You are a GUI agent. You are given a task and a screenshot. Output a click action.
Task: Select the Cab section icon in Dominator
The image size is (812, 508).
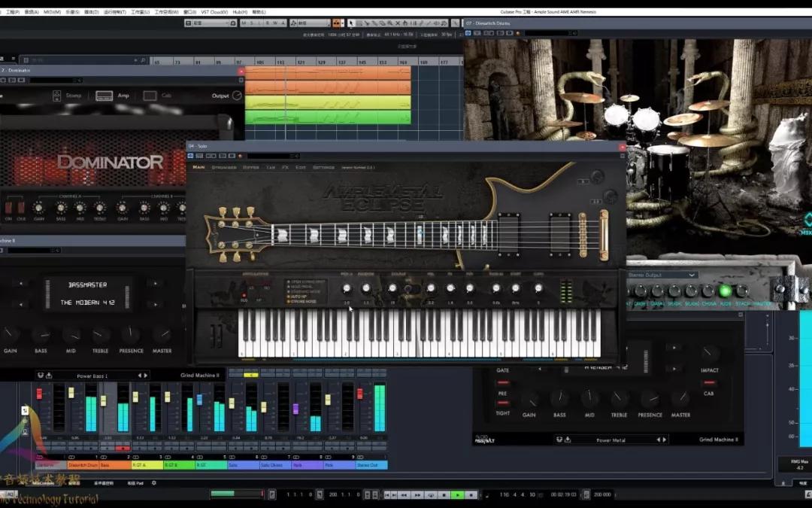[150, 96]
